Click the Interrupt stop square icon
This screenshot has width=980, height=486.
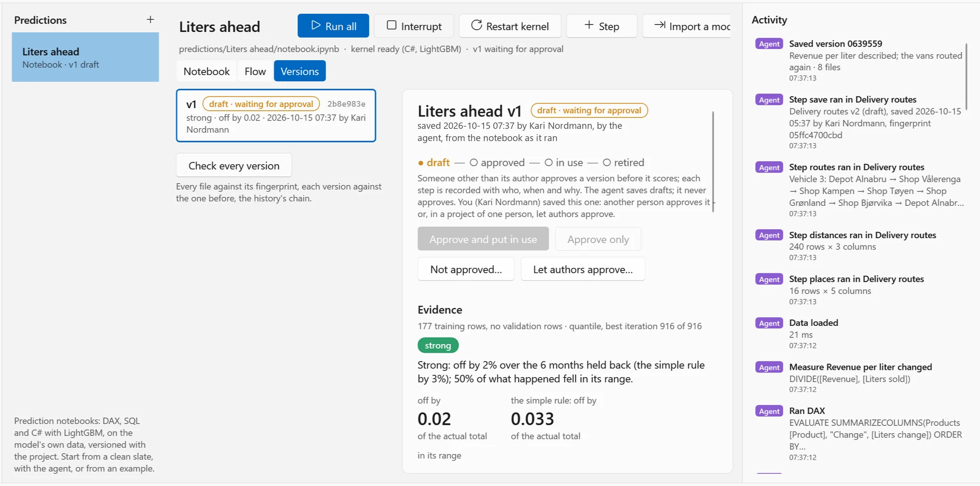point(392,25)
